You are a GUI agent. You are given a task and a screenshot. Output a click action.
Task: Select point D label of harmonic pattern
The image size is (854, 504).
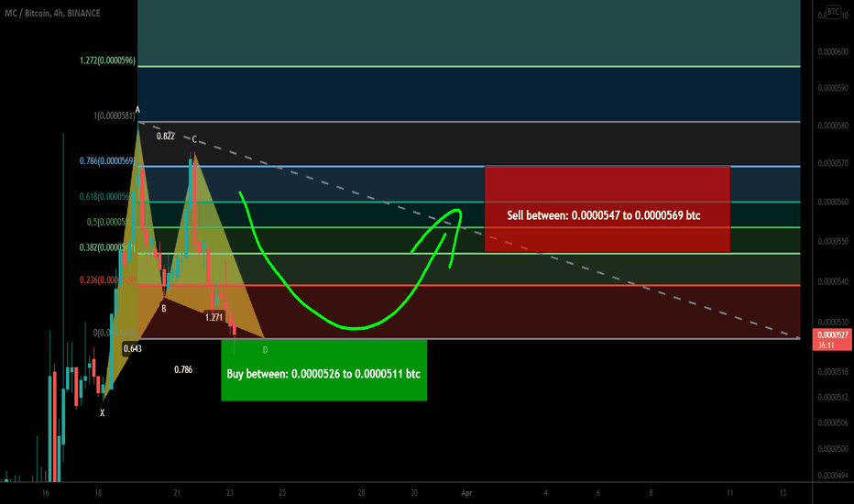coord(265,350)
